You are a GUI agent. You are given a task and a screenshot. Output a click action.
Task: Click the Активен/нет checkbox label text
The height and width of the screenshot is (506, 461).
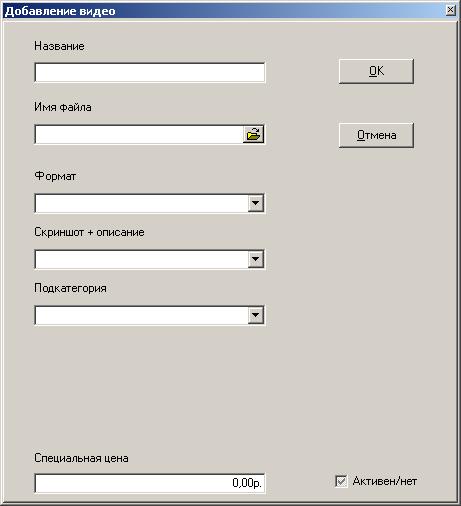[385, 481]
